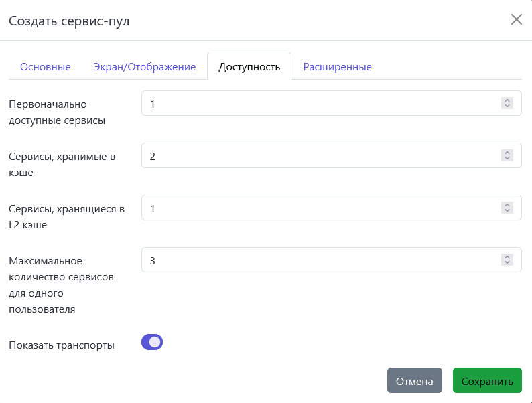532x403 pixels.
Task: Click the Показать транспорты label
Action: [x=62, y=345]
